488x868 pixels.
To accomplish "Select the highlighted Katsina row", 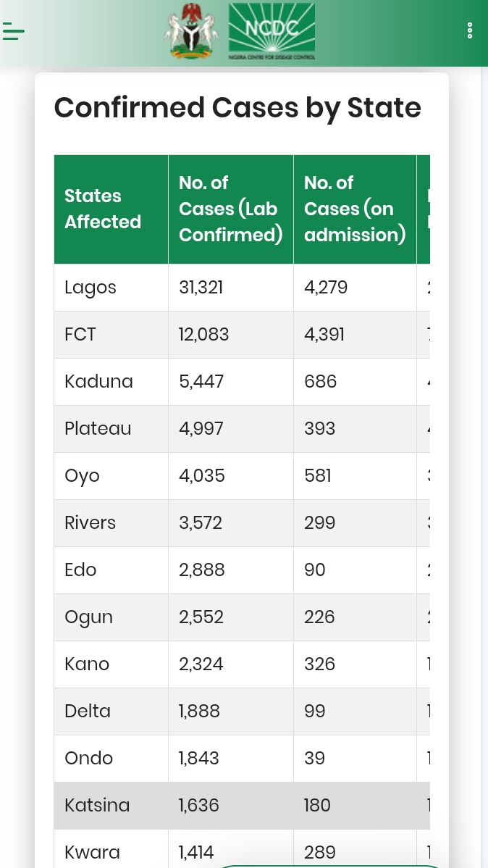I will pyautogui.click(x=97, y=806).
